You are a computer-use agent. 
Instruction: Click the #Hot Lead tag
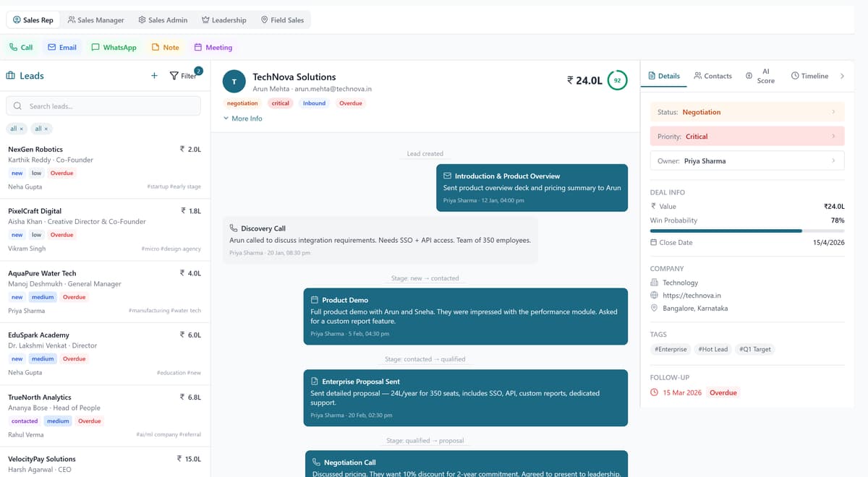tap(712, 349)
